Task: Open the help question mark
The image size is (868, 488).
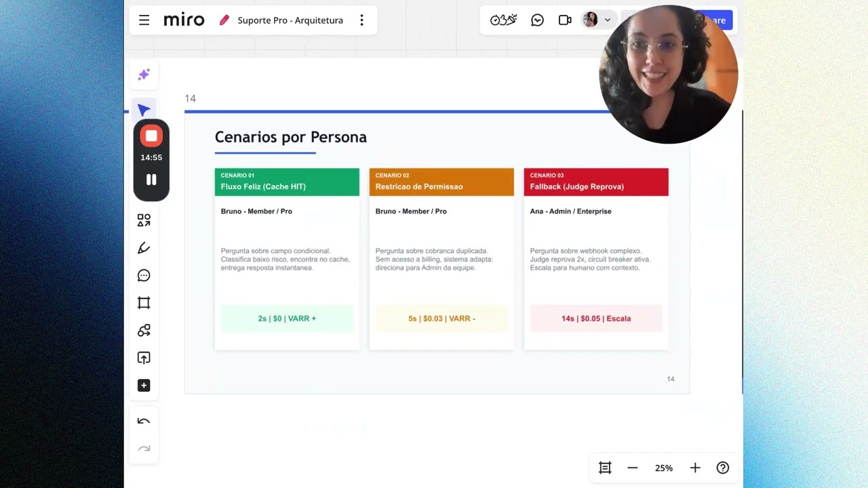Action: (723, 468)
